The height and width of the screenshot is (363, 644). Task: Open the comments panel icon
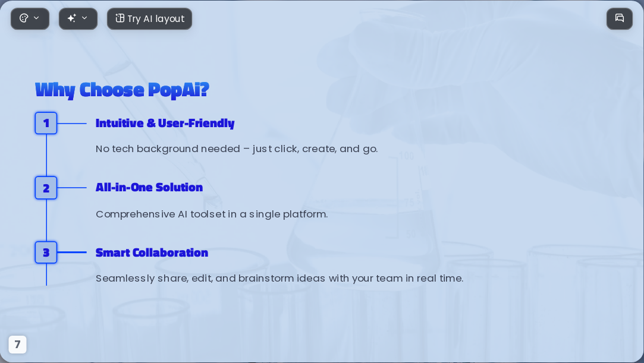click(620, 18)
